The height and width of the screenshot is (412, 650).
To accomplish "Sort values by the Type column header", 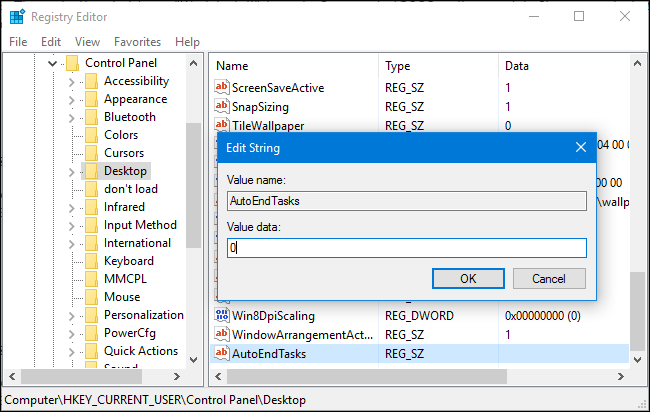I will [438, 65].
